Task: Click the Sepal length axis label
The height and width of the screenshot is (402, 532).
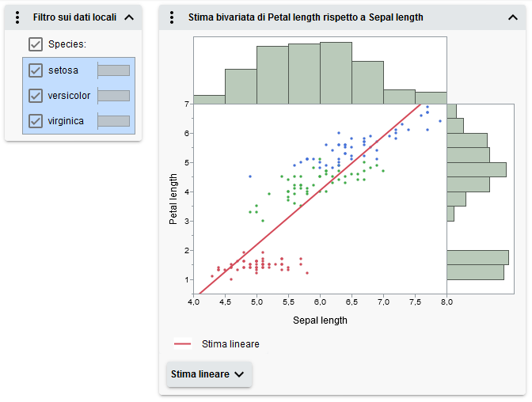Action: pyautogui.click(x=320, y=320)
